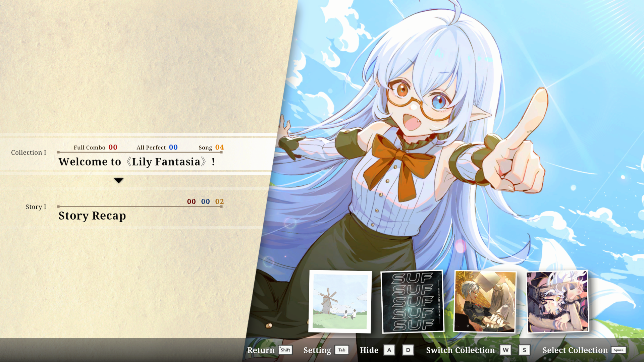Open the SUF song cover thumbnail
The width and height of the screenshot is (644, 362).
click(413, 302)
